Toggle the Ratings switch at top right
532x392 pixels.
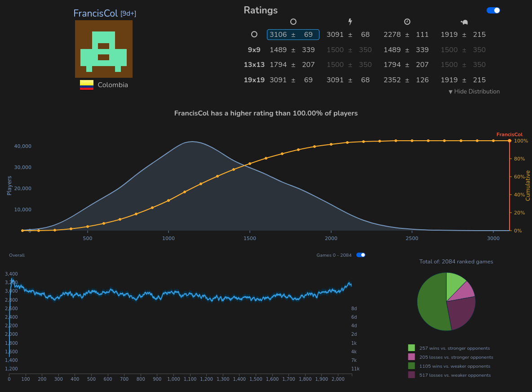[x=493, y=10]
